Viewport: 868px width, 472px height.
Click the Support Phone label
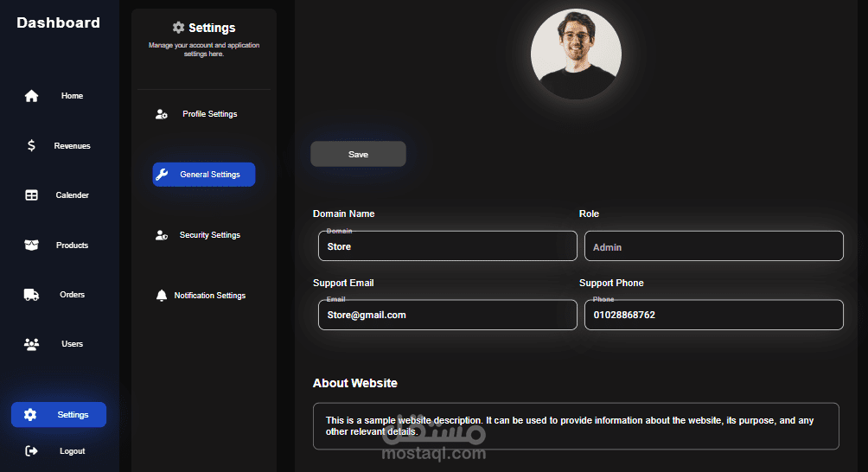611,283
